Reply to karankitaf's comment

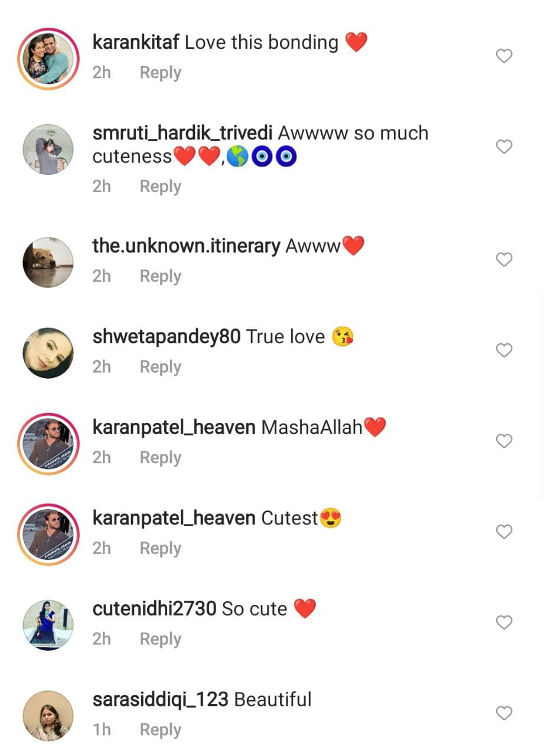pyautogui.click(x=160, y=73)
